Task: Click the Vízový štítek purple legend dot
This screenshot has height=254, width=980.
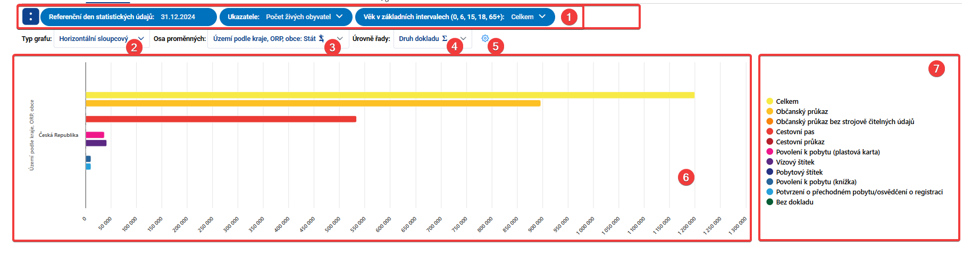Action: coord(769,162)
